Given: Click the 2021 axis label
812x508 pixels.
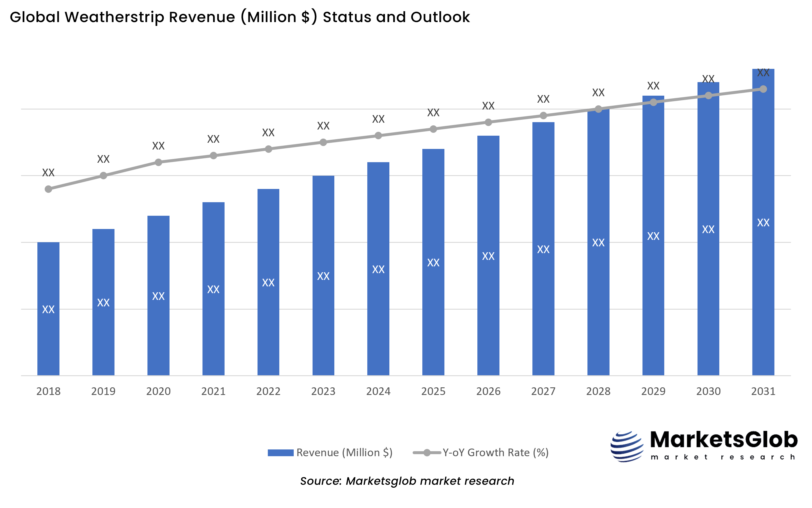Looking at the screenshot, I should pos(213,391).
